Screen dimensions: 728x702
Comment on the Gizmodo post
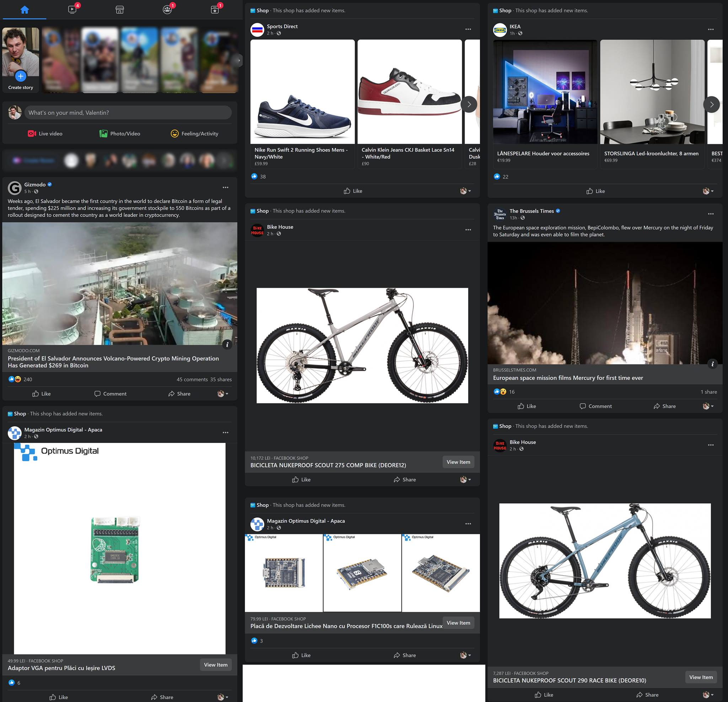pyautogui.click(x=111, y=394)
